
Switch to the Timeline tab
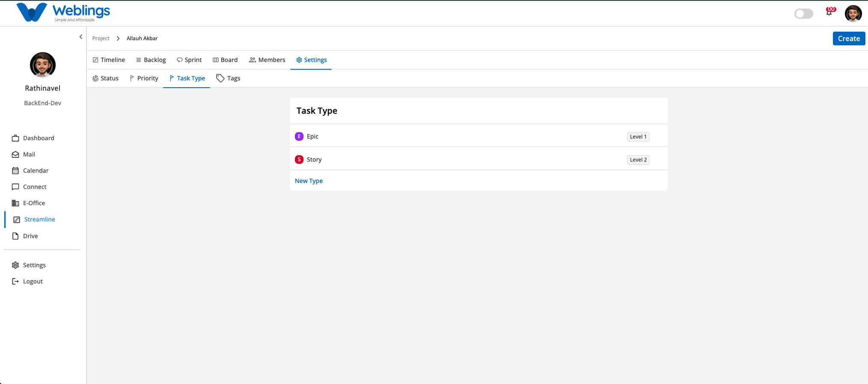tap(109, 60)
